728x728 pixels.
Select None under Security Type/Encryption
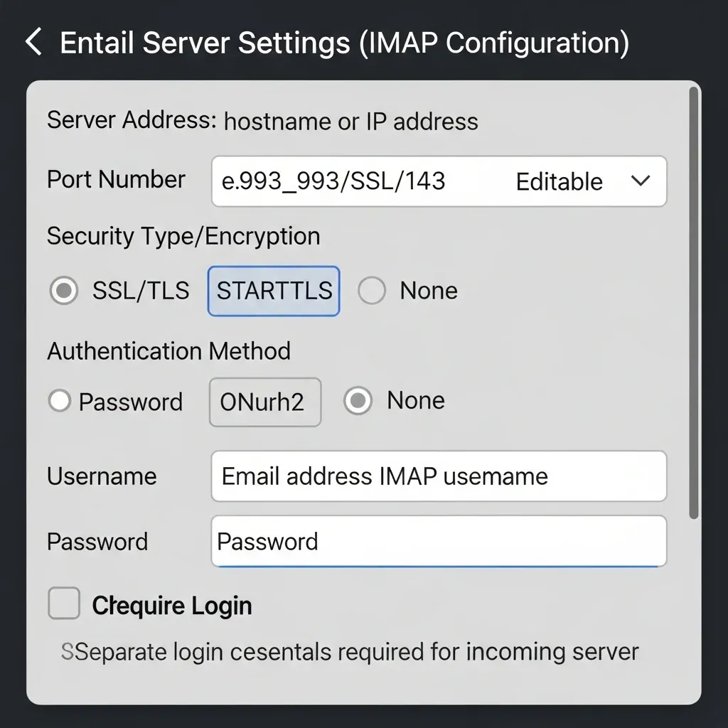point(372,291)
